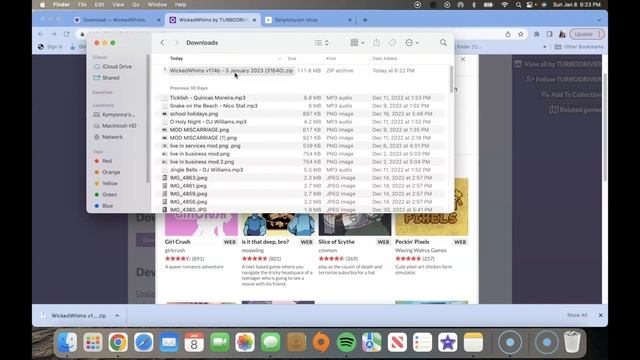Viewport: 640px width, 360px height.
Task: Switch to third browser tab
Action: pos(309,20)
